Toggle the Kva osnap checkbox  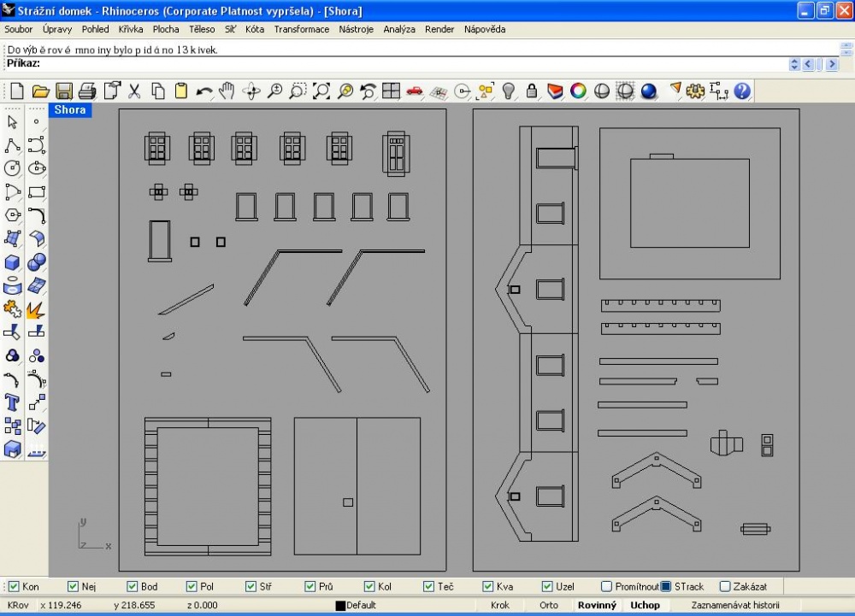(x=487, y=587)
